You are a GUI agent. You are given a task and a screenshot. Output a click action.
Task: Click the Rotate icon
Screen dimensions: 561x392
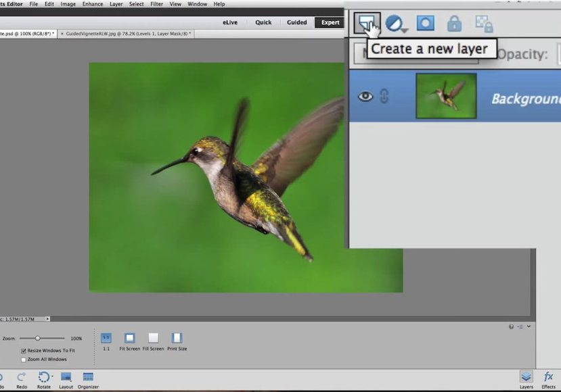44,377
